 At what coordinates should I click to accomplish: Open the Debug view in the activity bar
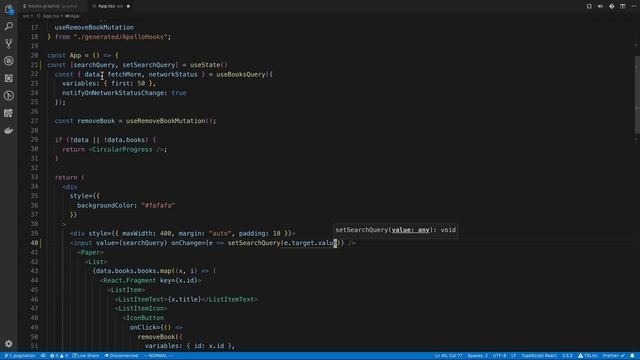click(x=9, y=61)
